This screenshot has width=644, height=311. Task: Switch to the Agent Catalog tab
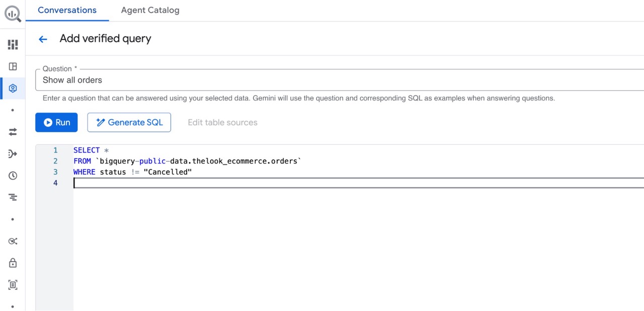(x=150, y=10)
